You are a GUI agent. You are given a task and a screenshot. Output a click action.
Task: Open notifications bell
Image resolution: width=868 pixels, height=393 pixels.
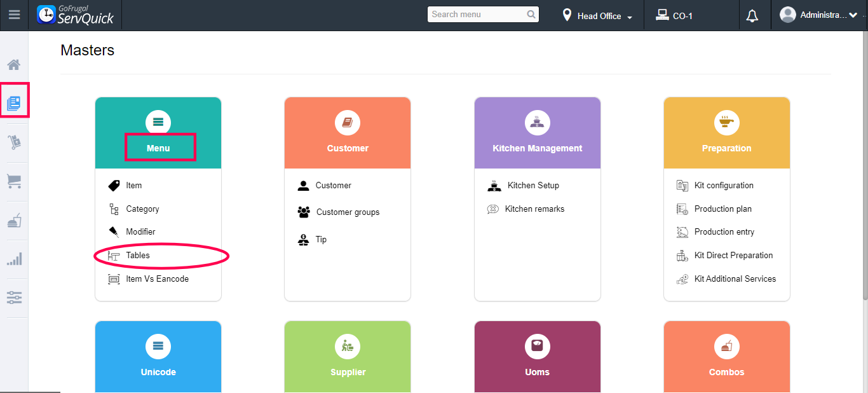tap(752, 16)
